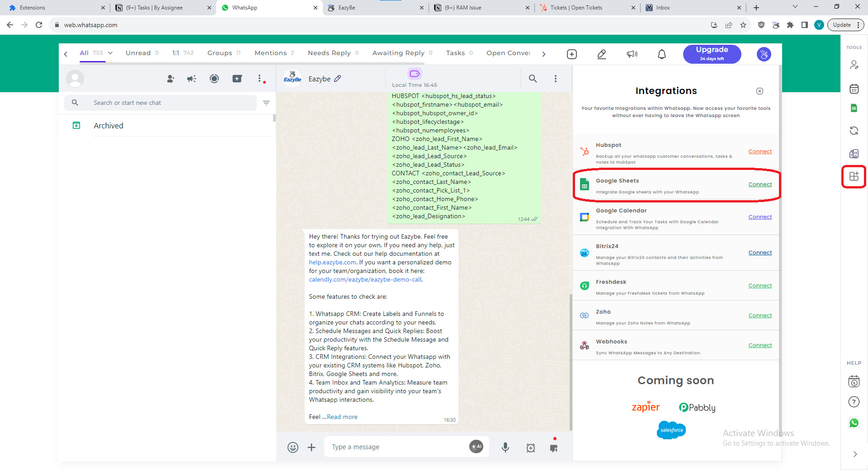Image resolution: width=868 pixels, height=470 pixels.
Task: Click the Chrome Update button
Action: pos(845,25)
